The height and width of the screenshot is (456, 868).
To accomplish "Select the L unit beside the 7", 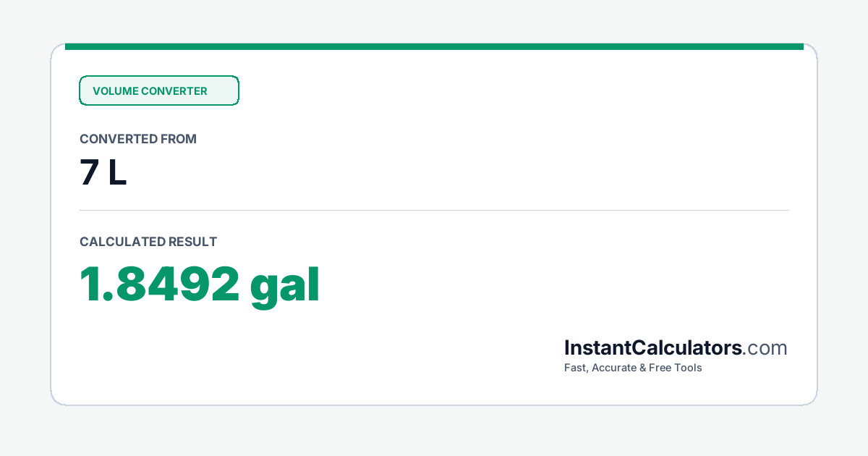I will click(x=117, y=174).
